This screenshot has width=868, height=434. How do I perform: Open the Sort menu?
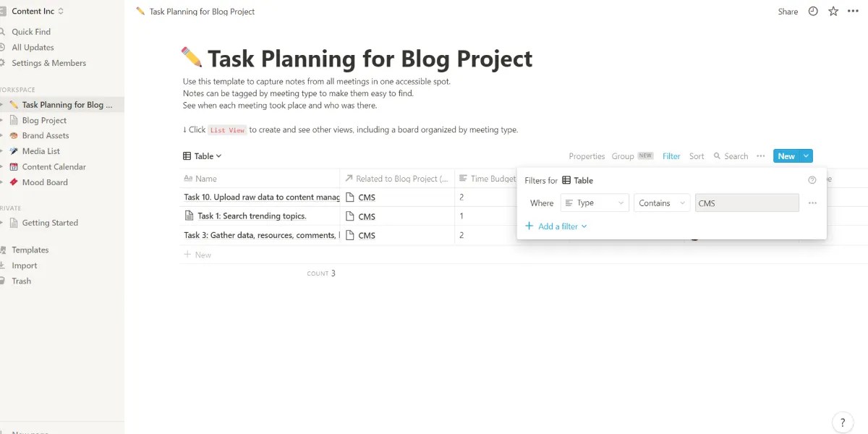[x=697, y=156]
